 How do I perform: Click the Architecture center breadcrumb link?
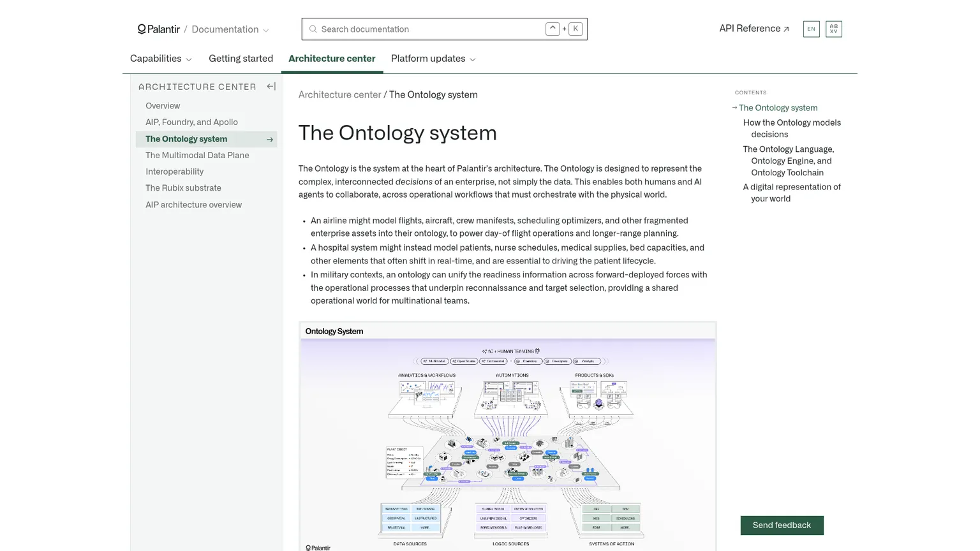coord(339,95)
